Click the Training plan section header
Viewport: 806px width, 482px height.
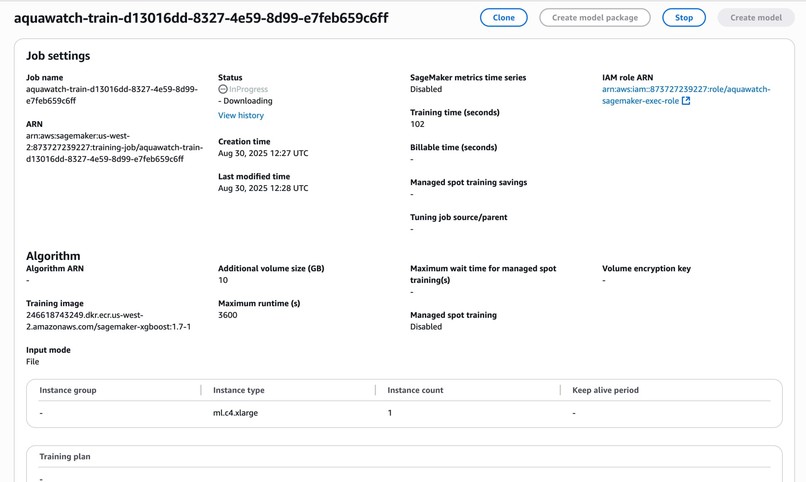coord(65,456)
